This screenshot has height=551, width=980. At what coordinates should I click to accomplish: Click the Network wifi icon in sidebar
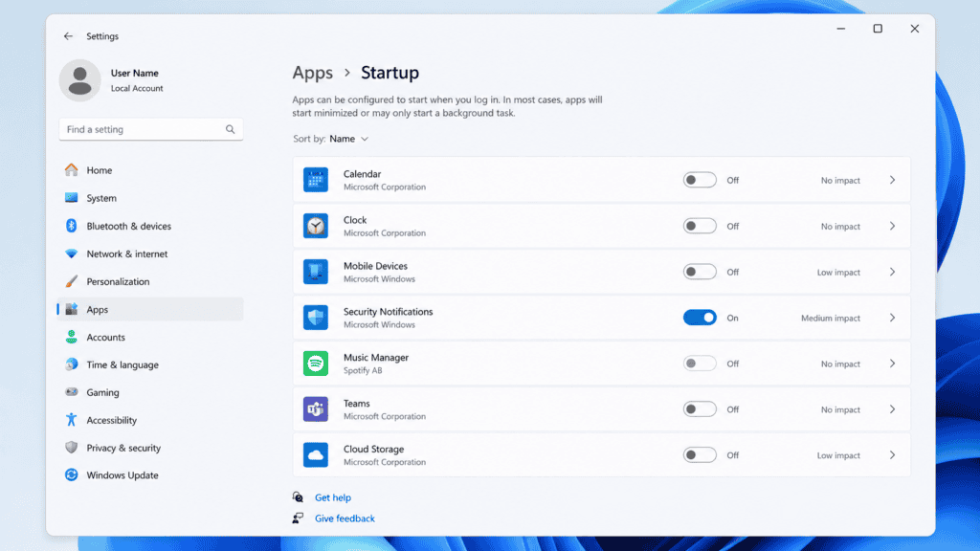(71, 253)
